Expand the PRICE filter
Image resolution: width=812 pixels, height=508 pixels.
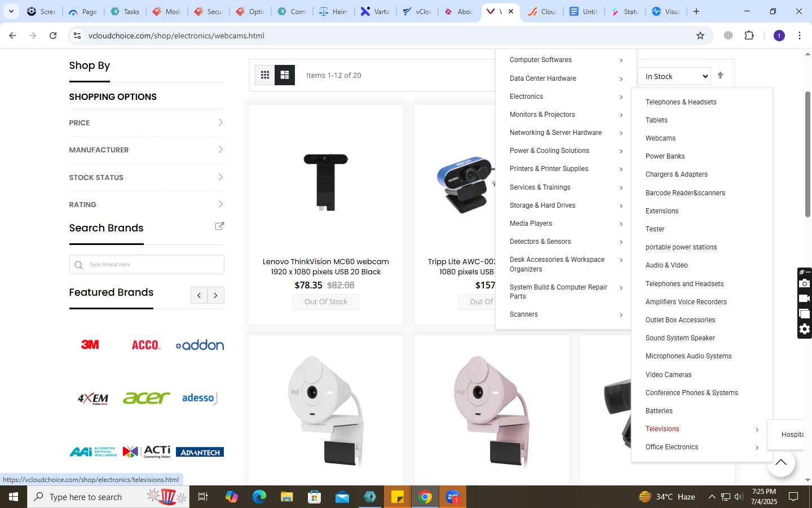[147, 122]
